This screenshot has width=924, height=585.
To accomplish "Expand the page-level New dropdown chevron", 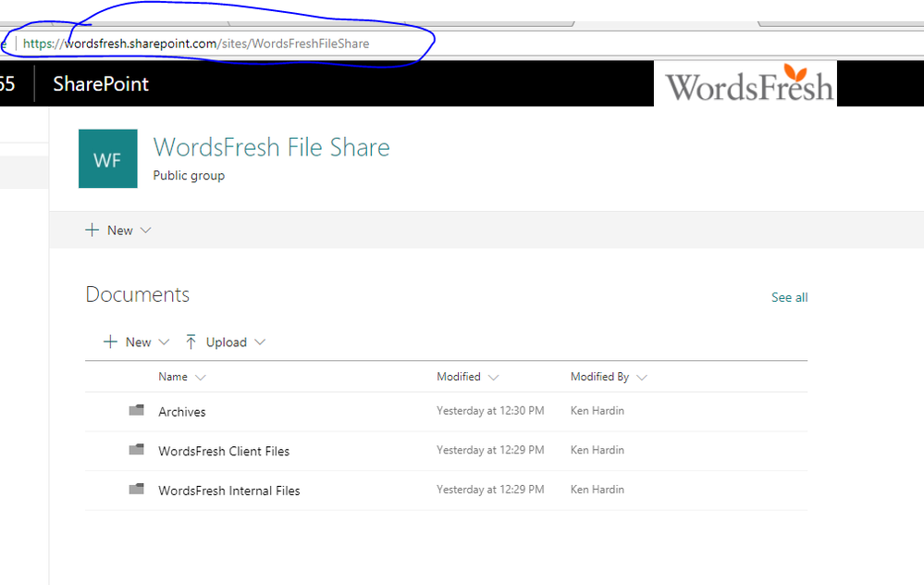I will [x=145, y=230].
